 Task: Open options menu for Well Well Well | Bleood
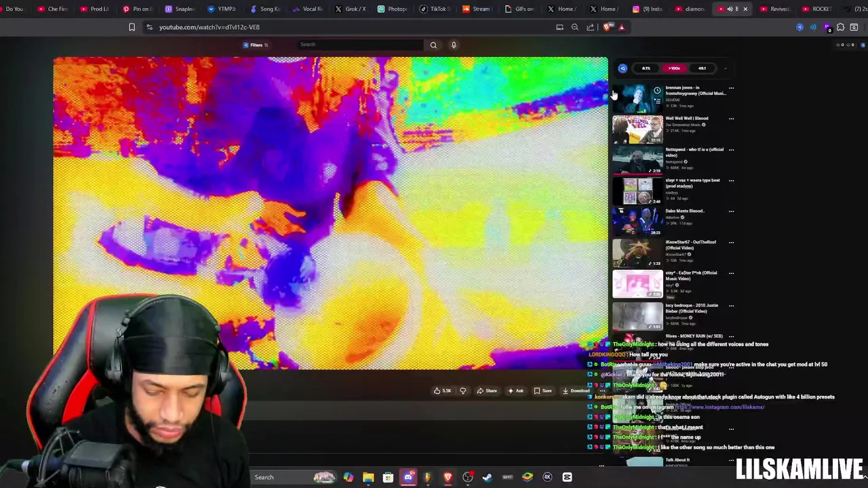(x=731, y=119)
